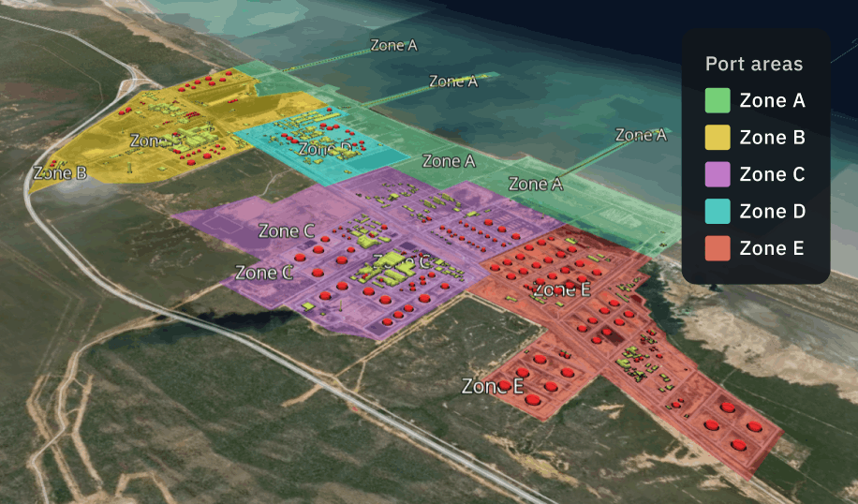Click Zone B label at the yellow area's western tip
858x504 pixels.
tap(60, 173)
